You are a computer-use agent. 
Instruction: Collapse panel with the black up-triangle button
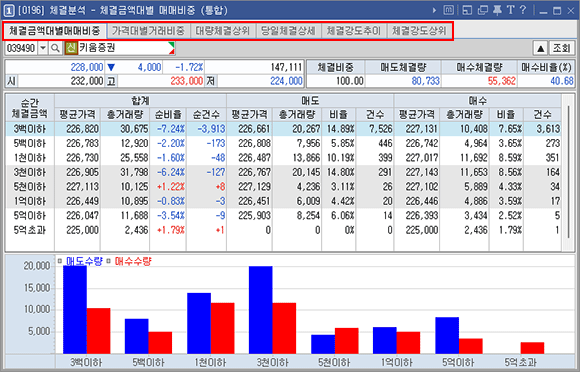(540, 48)
